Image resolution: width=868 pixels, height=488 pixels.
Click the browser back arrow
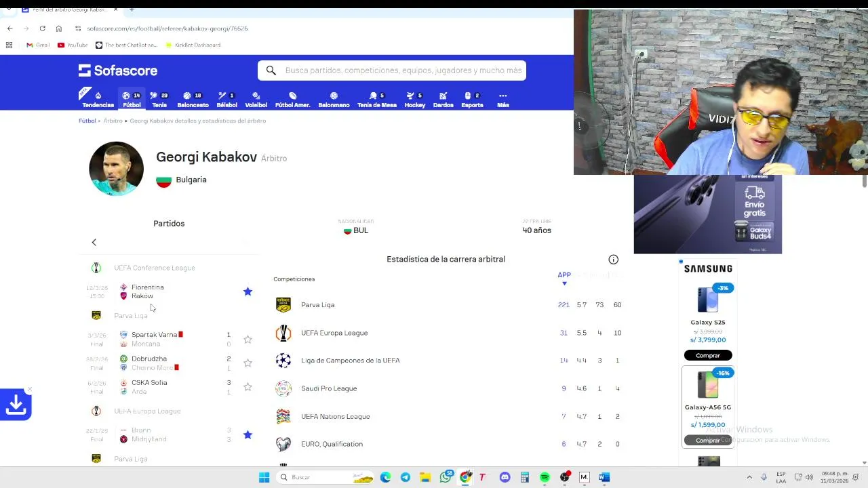click(9, 28)
